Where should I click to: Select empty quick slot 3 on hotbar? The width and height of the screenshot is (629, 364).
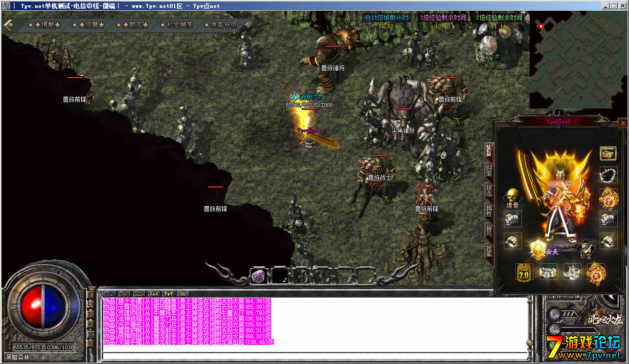coord(301,276)
